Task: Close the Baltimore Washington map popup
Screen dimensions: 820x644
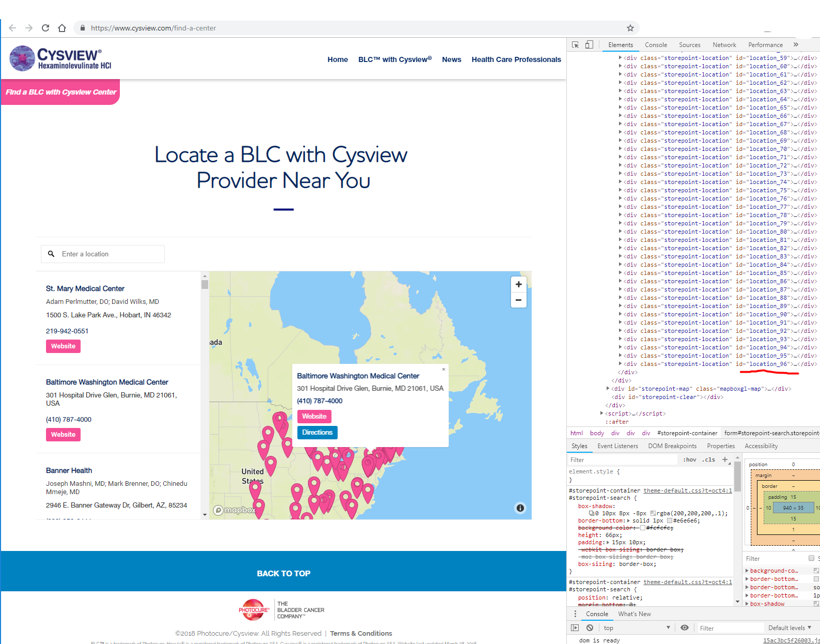Action: [443, 369]
